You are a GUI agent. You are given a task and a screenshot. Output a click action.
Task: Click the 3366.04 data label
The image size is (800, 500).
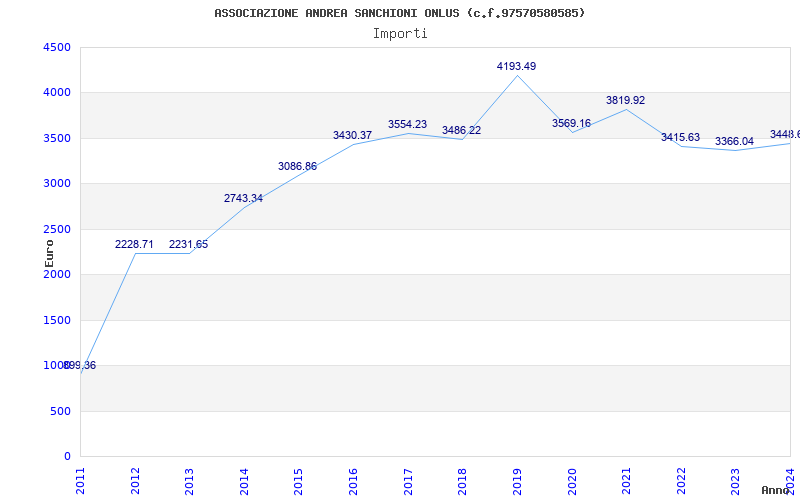(x=734, y=142)
